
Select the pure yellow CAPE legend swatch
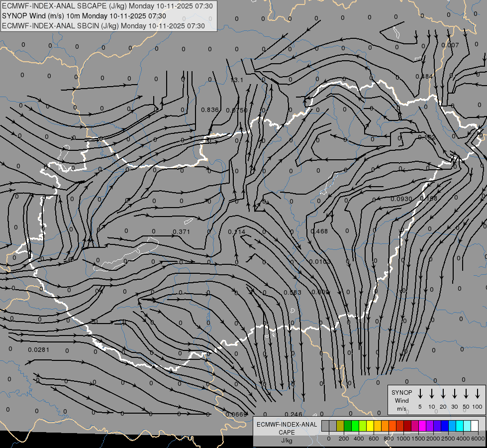point(370,426)
